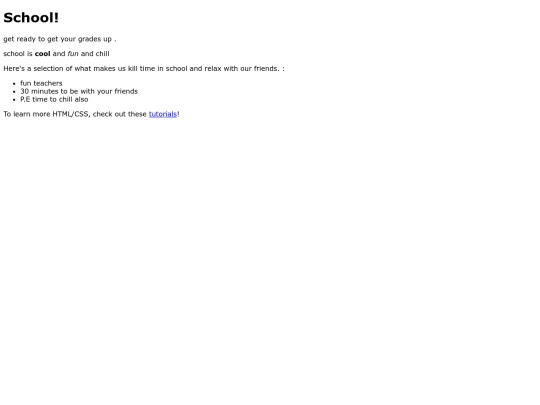
Task: Click the words with your friends in list
Action: [109, 91]
